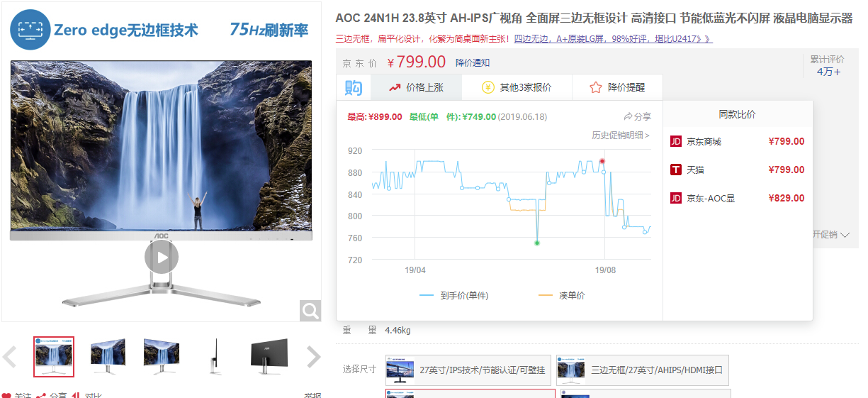868x398 pixels.
Task: Click the 京东-AOC显 JD logo icon
Action: click(x=676, y=198)
